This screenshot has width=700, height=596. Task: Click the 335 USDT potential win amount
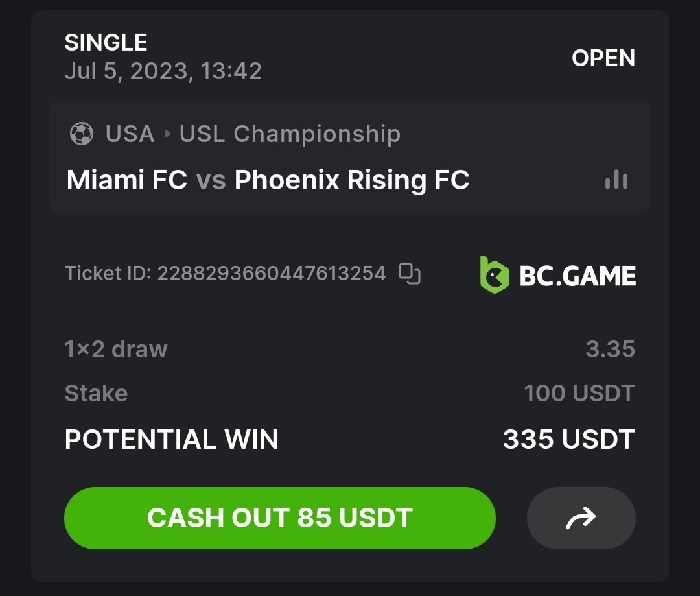click(568, 440)
